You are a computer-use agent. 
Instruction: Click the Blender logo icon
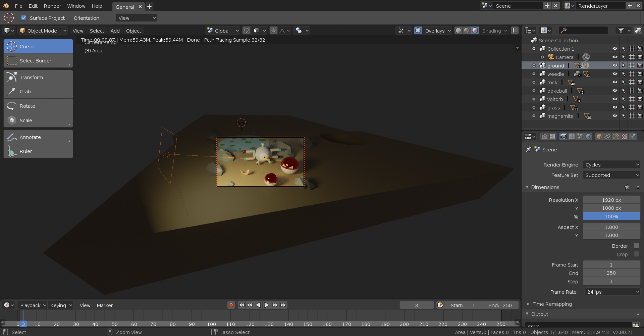coord(6,6)
